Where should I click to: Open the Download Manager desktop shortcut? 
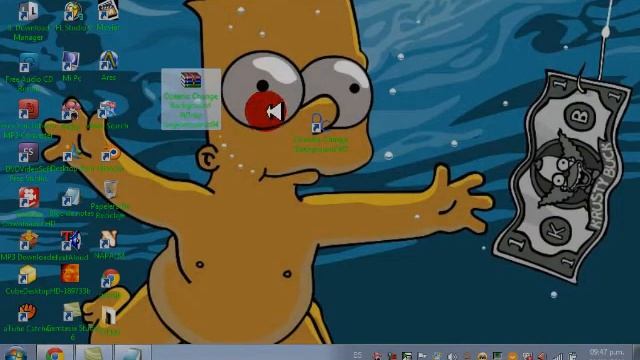[28, 12]
